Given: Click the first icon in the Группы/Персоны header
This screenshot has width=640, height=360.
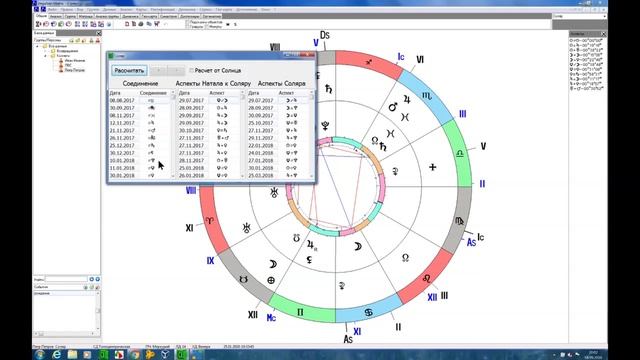Looking at the screenshot, I should coord(71,40).
